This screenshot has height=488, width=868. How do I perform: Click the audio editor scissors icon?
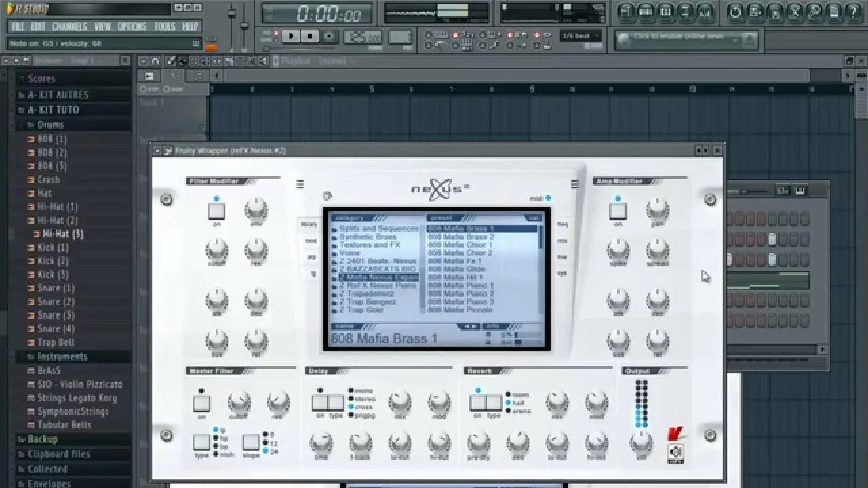tap(795, 11)
